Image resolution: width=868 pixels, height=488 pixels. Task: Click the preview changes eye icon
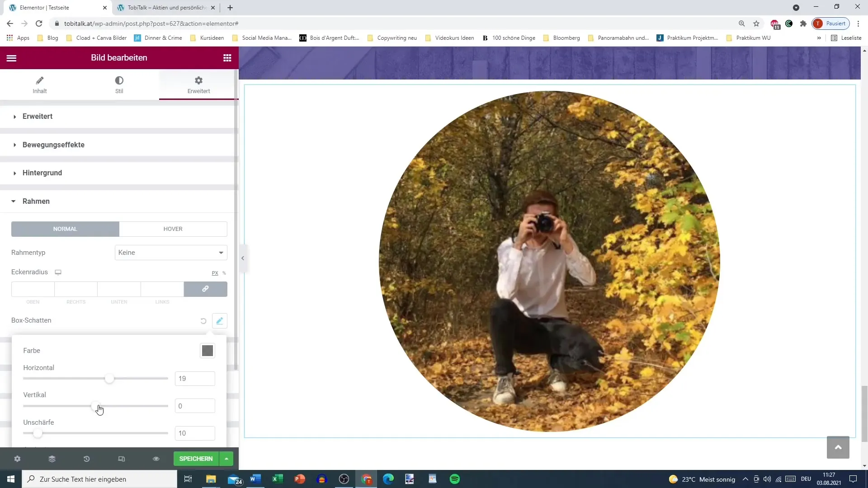coord(156,459)
